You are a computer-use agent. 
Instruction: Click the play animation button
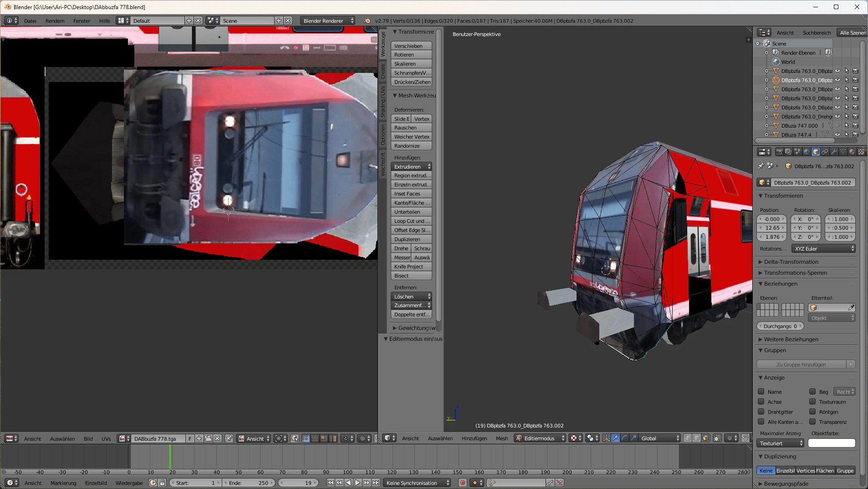coord(357,483)
